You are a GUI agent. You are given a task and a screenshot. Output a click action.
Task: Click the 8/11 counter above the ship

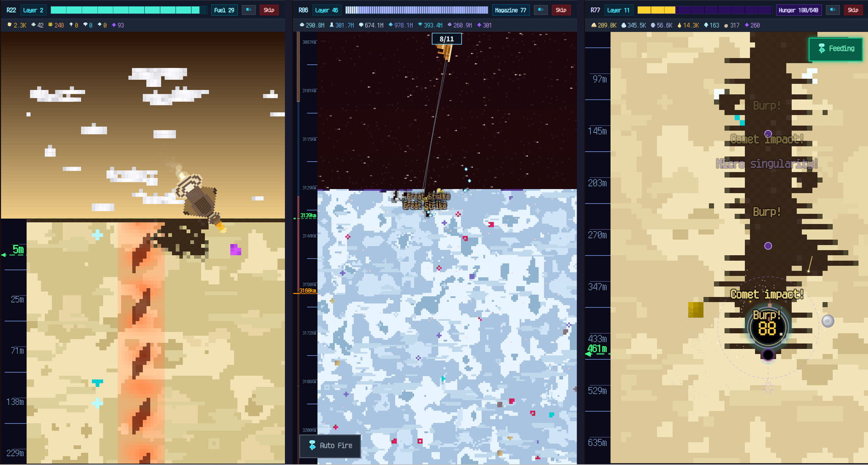tap(447, 39)
